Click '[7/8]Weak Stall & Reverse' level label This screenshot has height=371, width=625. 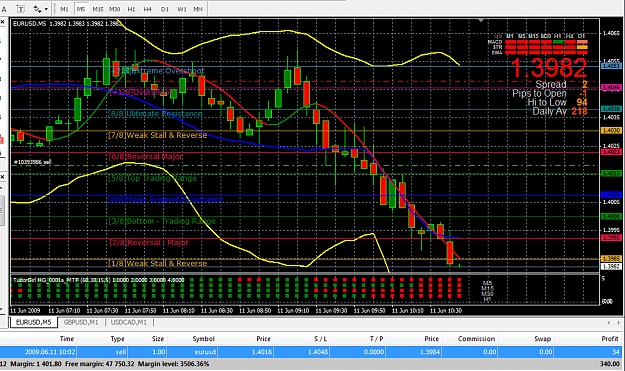(x=157, y=135)
